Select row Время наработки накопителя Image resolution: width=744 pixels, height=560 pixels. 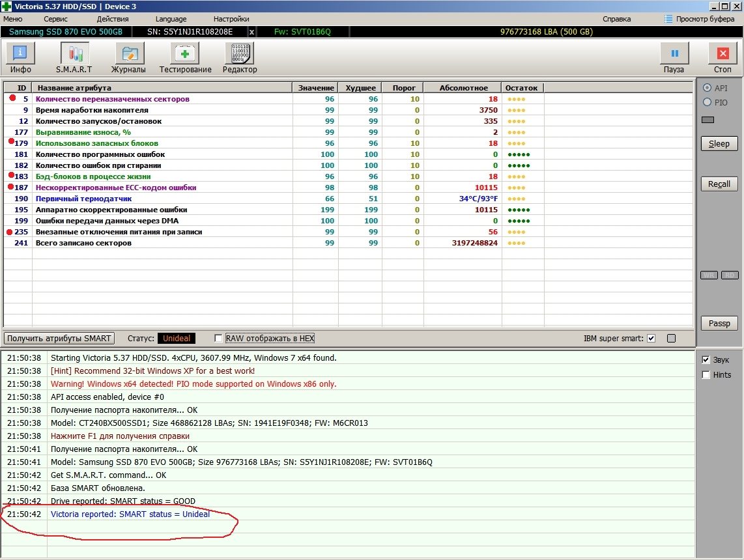348,110
